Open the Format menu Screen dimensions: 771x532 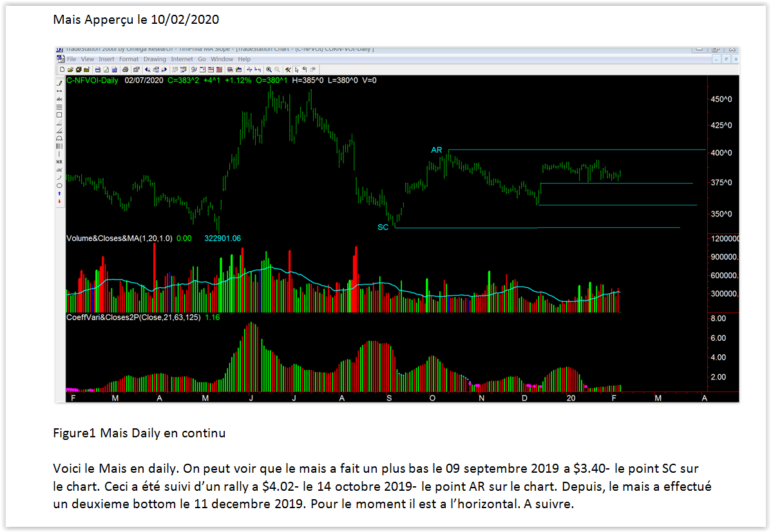129,59
